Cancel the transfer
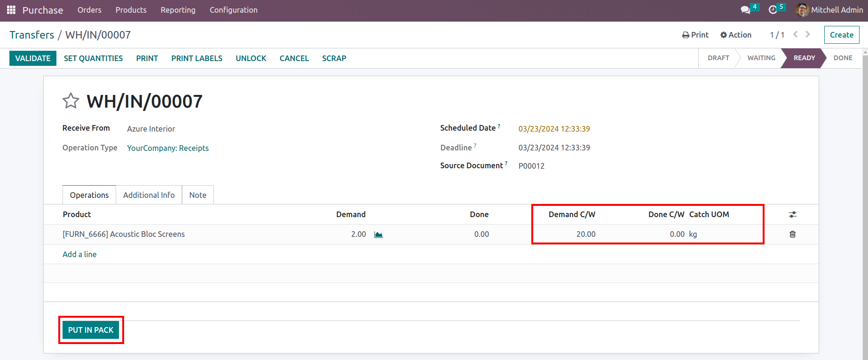Image resolution: width=868 pixels, height=360 pixels. 294,58
